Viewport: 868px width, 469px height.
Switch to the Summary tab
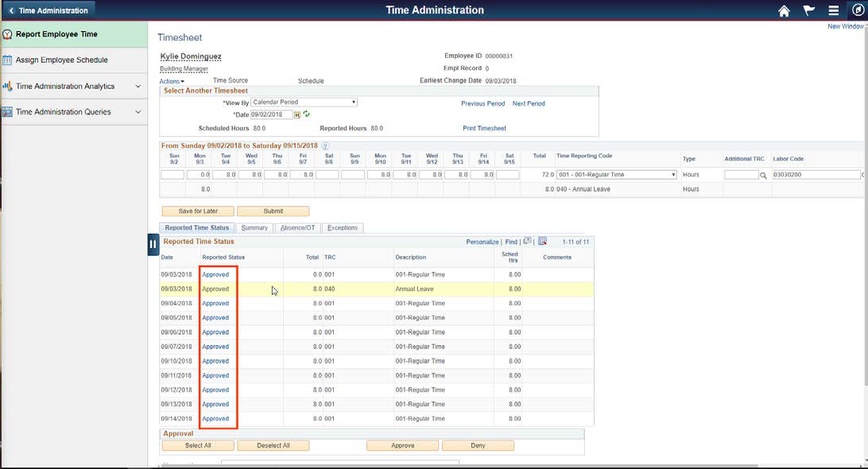(x=254, y=227)
